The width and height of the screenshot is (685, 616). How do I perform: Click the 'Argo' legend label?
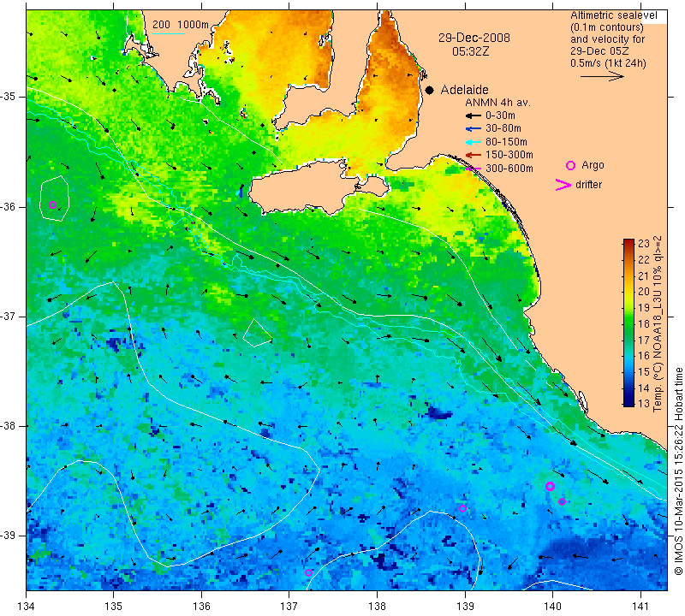click(593, 165)
